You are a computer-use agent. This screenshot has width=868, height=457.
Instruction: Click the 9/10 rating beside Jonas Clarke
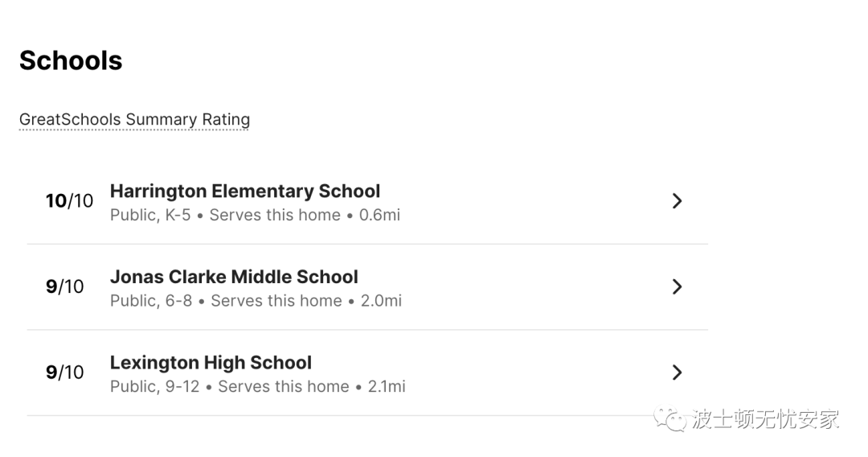[65, 286]
